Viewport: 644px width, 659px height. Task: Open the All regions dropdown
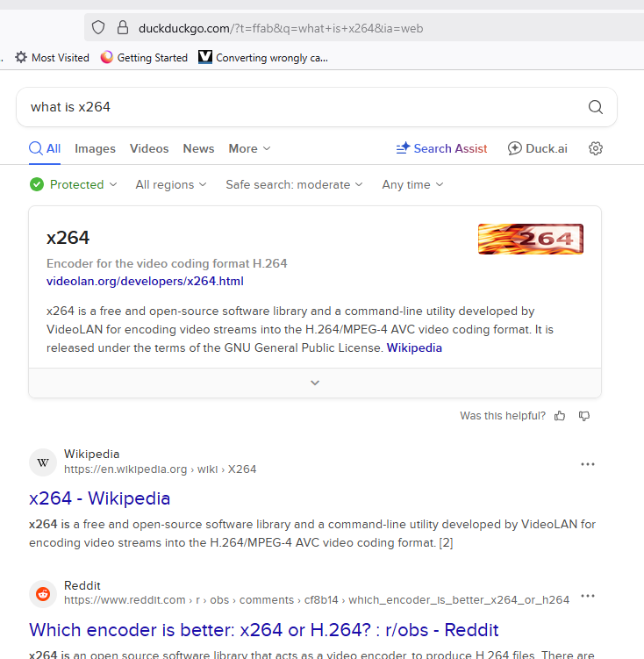(x=171, y=184)
